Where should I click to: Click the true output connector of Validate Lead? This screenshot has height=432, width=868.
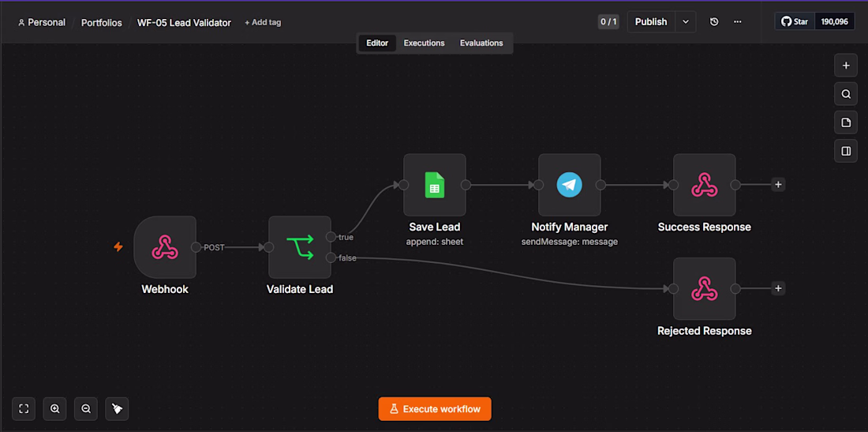tap(331, 237)
